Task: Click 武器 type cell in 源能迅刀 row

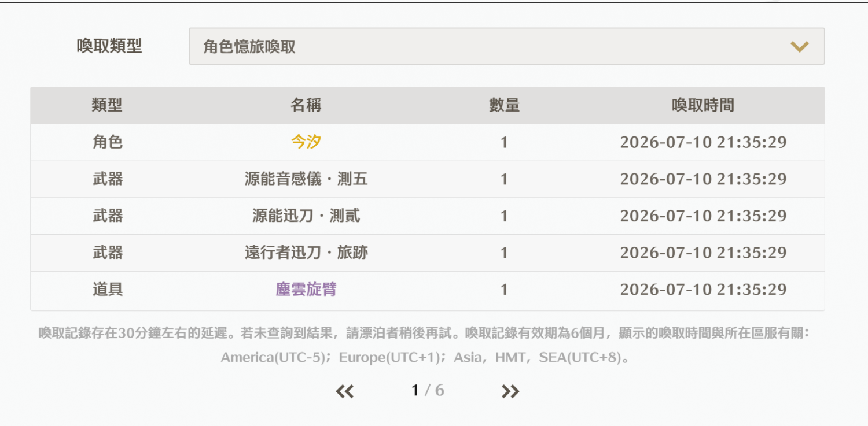Action: point(107,216)
